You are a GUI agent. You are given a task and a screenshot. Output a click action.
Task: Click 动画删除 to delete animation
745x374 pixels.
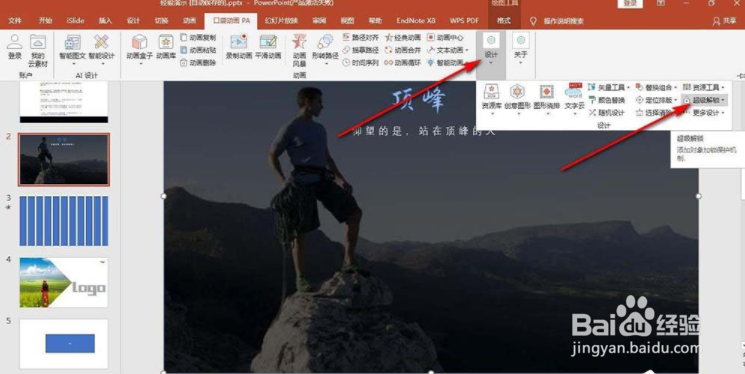click(198, 63)
